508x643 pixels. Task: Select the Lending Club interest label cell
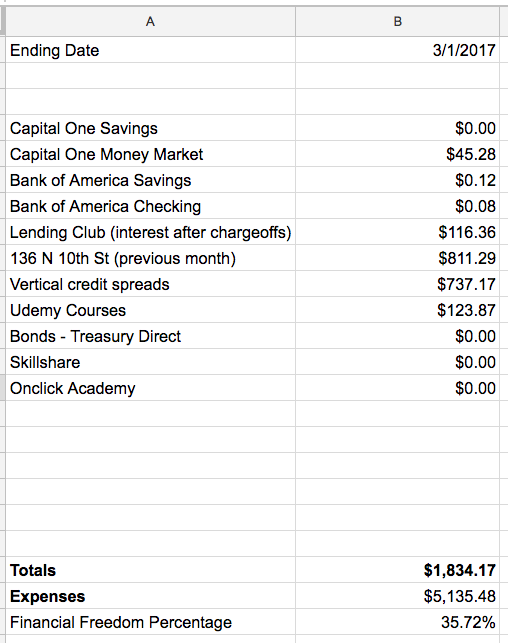pyautogui.click(x=150, y=232)
